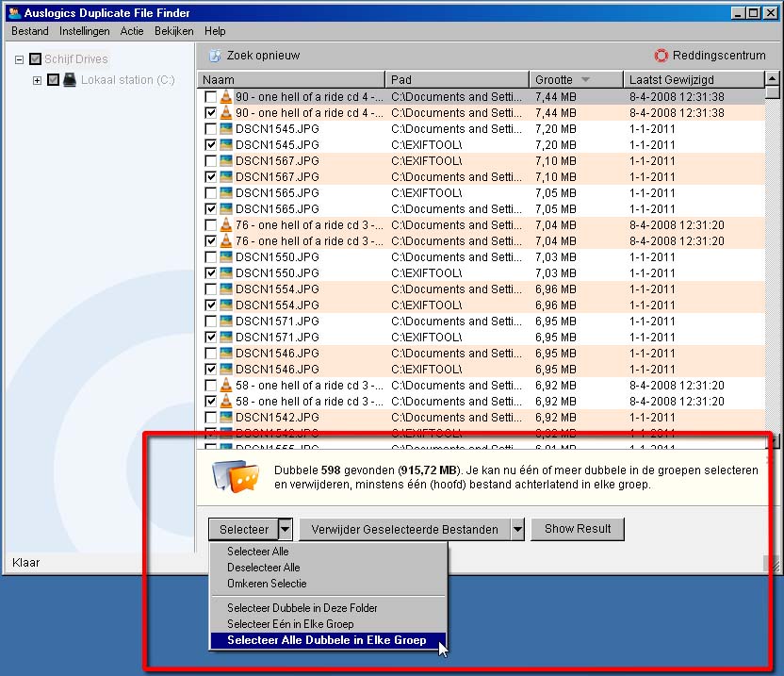Click the Klaar status bar text

[x=26, y=563]
